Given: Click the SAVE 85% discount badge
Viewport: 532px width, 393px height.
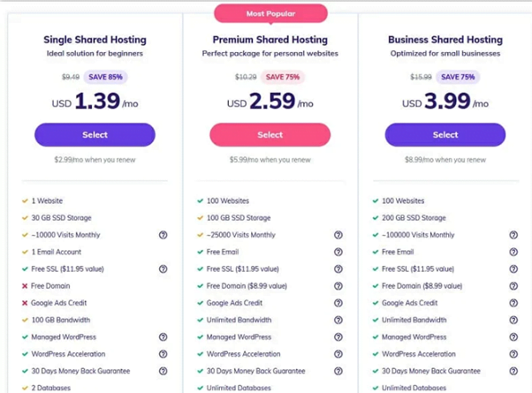Looking at the screenshot, I should [x=105, y=77].
